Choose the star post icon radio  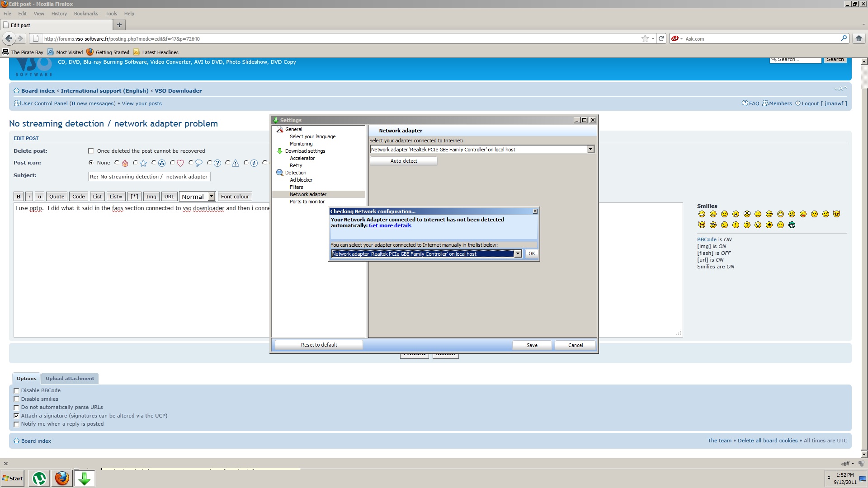(135, 163)
